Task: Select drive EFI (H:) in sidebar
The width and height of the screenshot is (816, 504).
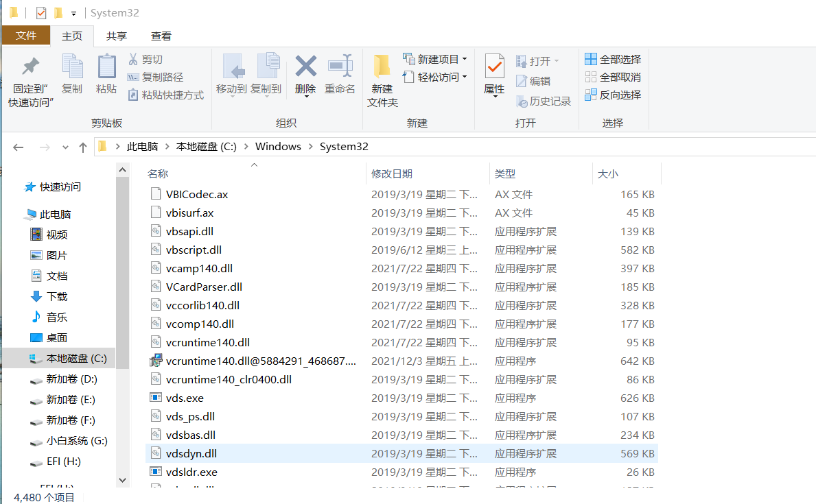Action: coord(56,461)
